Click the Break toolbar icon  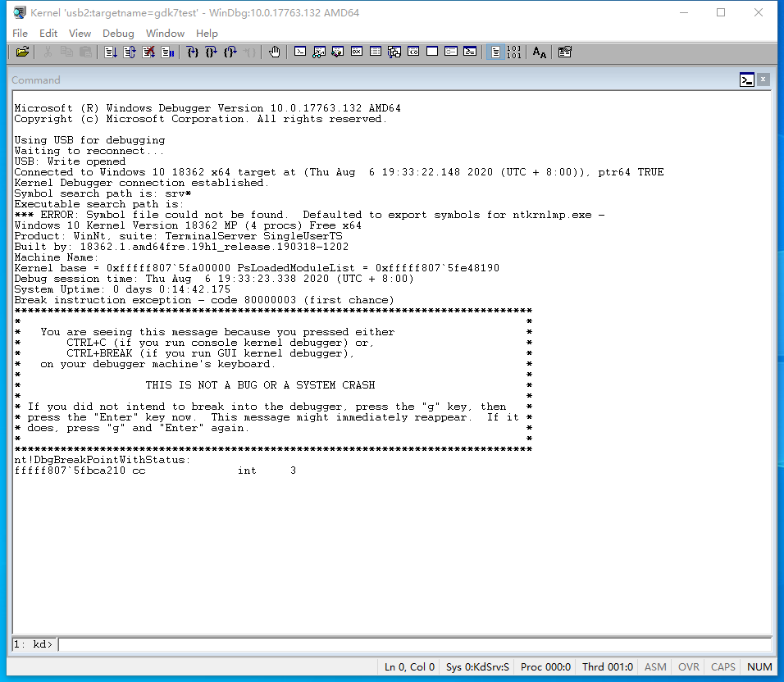tap(167, 52)
